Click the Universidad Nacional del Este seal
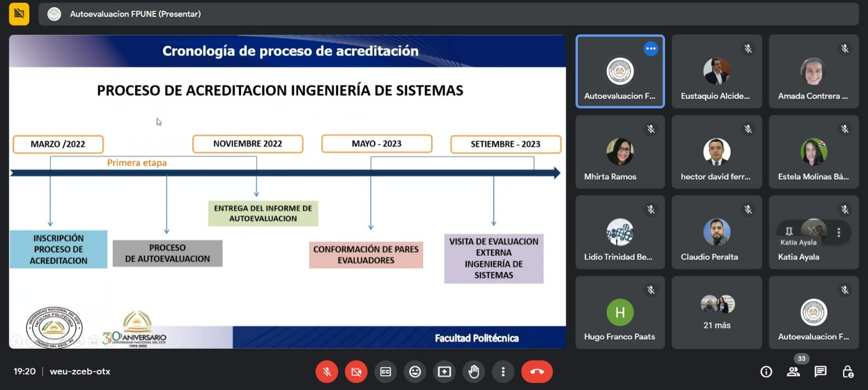 click(x=54, y=327)
